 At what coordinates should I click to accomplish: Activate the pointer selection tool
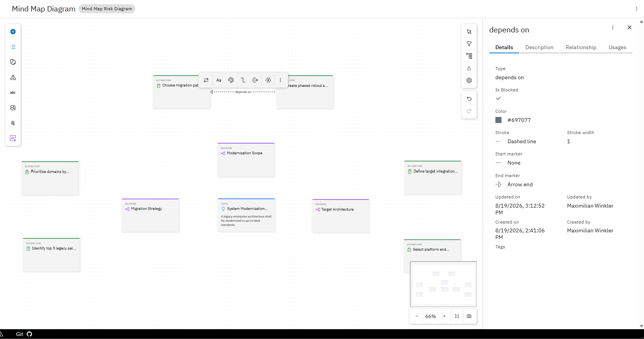469,32
